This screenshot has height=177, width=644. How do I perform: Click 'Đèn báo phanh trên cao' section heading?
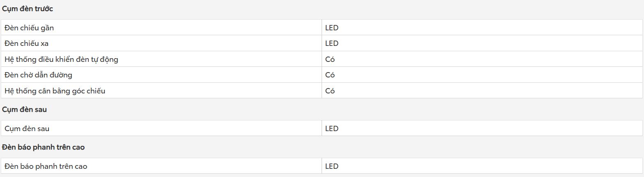tap(44, 147)
